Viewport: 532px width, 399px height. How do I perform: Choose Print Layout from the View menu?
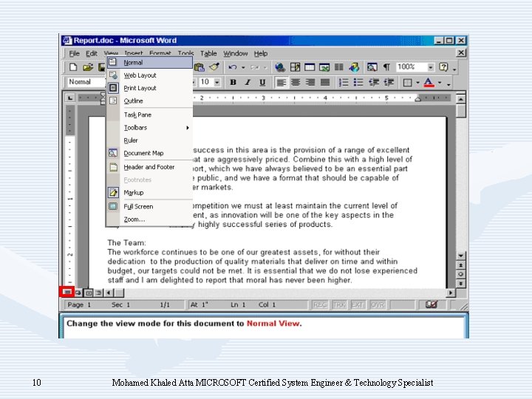(149, 88)
